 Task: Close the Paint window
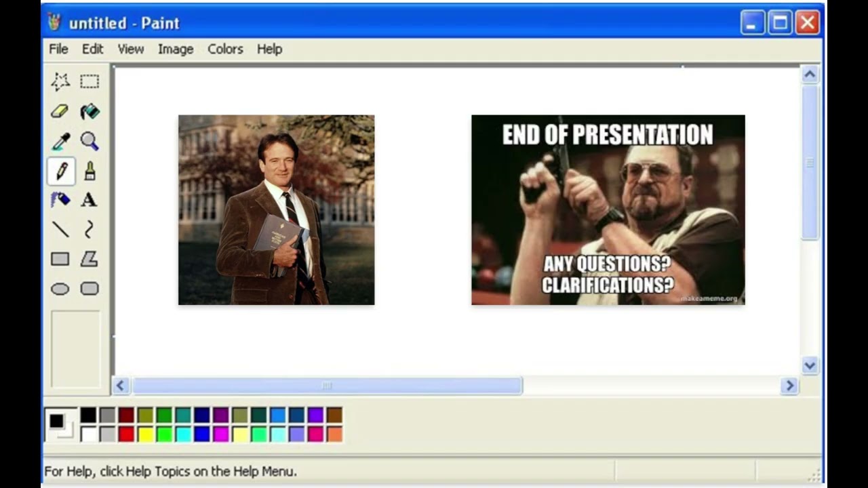click(x=807, y=23)
